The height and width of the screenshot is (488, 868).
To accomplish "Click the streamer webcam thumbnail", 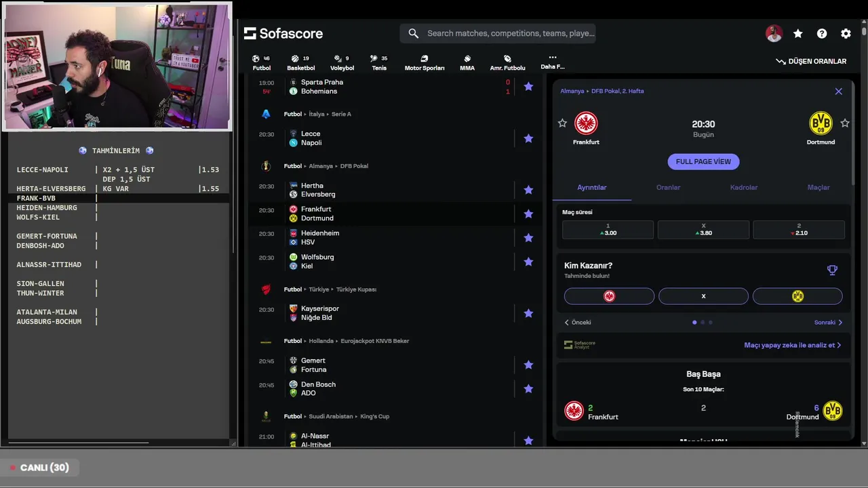I will coord(117,66).
